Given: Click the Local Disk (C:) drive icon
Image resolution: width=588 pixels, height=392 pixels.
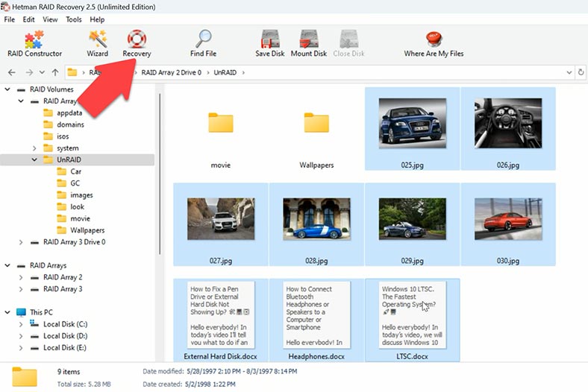Looking at the screenshot, I should (x=34, y=324).
